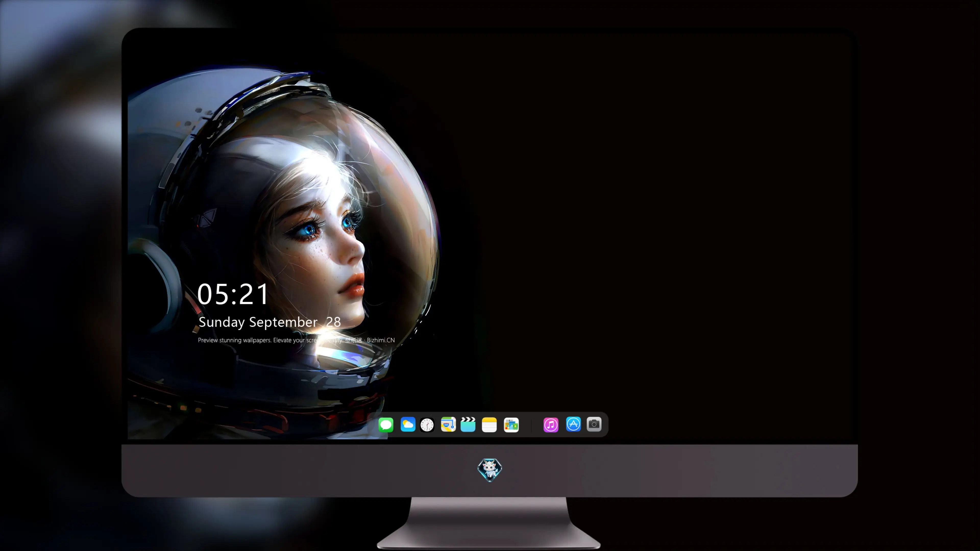
Task: Click the 05:21 clock display
Action: 233,294
